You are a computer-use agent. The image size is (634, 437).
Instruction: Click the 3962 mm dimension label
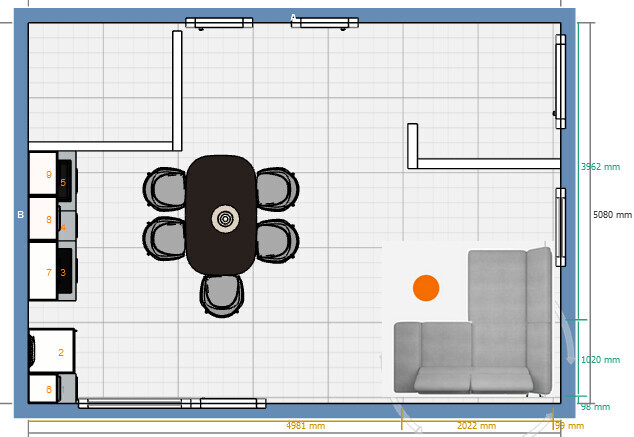[x=601, y=167]
